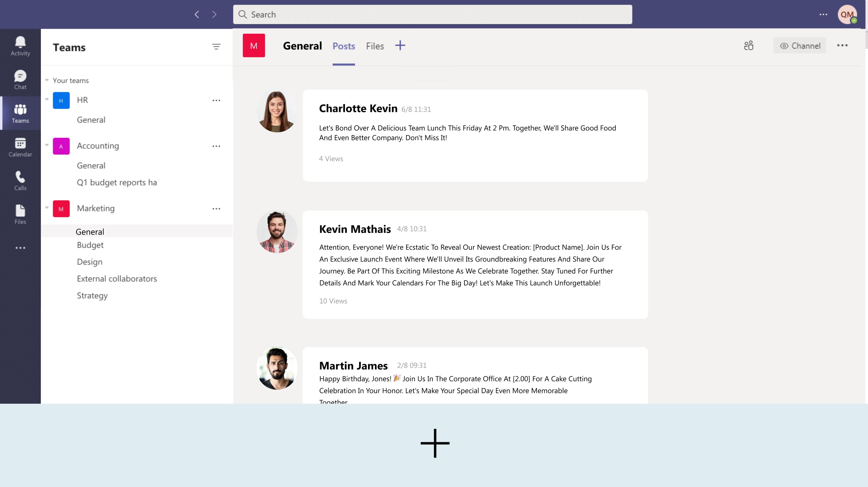This screenshot has width=868, height=487.
Task: Collapse the Marketing team section
Action: click(47, 208)
